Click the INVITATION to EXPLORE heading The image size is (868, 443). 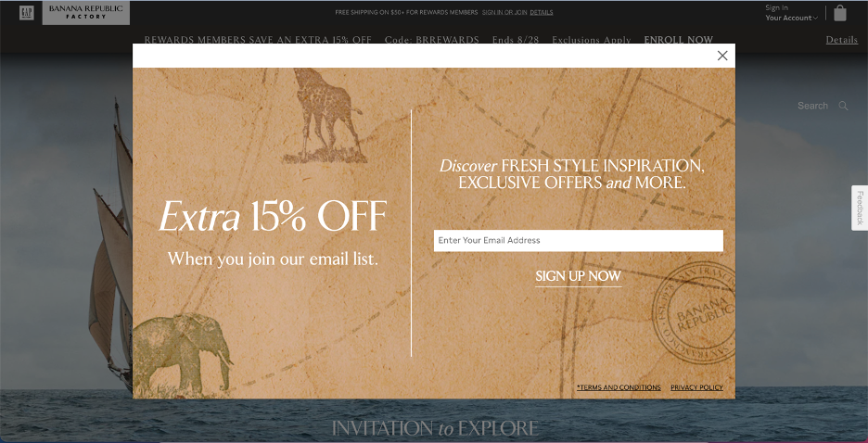click(435, 428)
